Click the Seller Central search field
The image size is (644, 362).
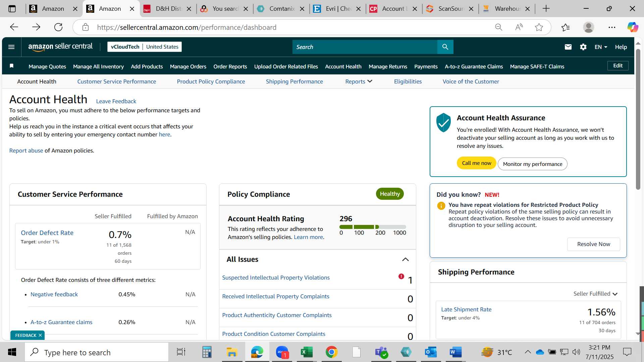365,47
